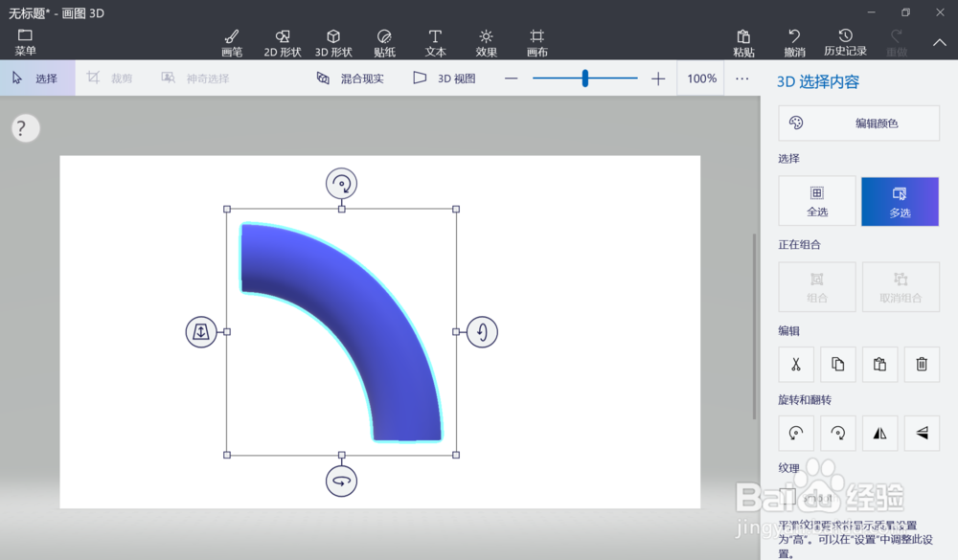Select the 文本 text tool
Image resolution: width=958 pixels, height=560 pixels.
click(435, 43)
